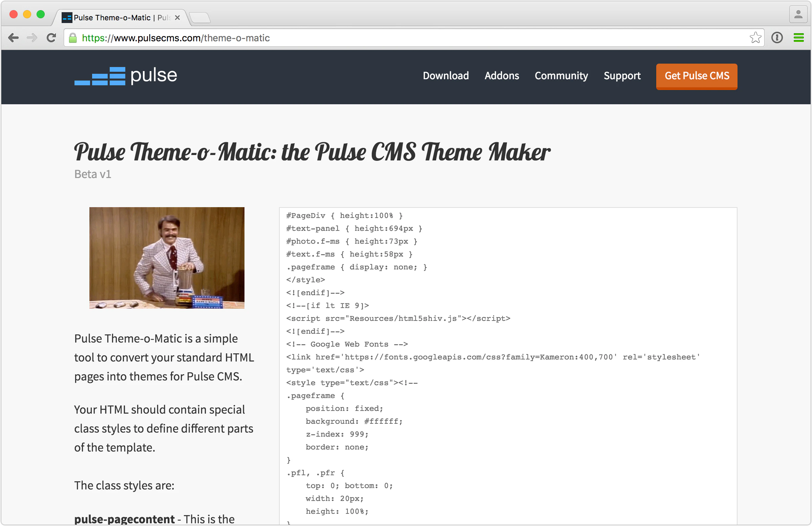812x526 pixels.
Task: Go to the Addons page
Action: (501, 75)
